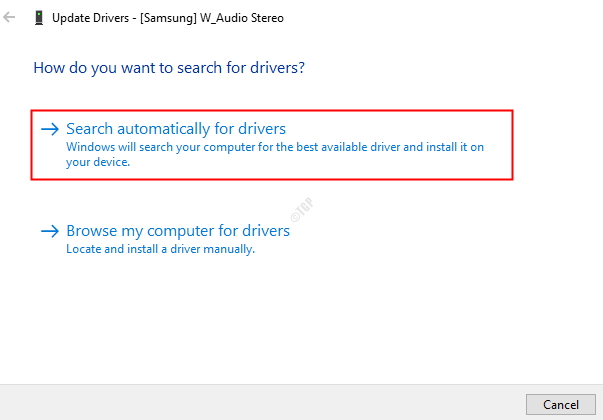
Task: Click the arrow icon beside Browse my computer
Action: [x=50, y=231]
